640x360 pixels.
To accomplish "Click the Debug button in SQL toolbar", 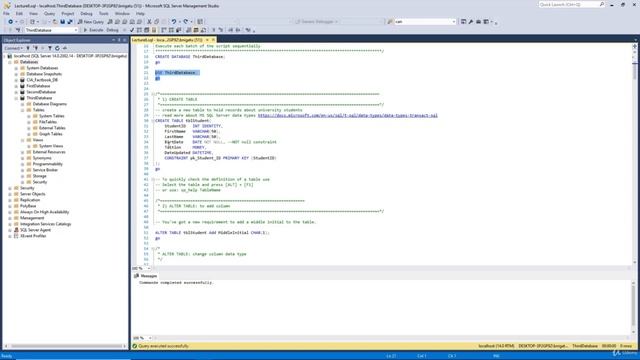I will tap(112, 30).
